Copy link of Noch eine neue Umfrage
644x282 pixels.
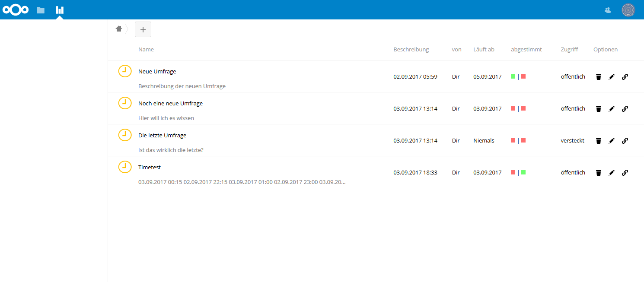click(x=625, y=109)
